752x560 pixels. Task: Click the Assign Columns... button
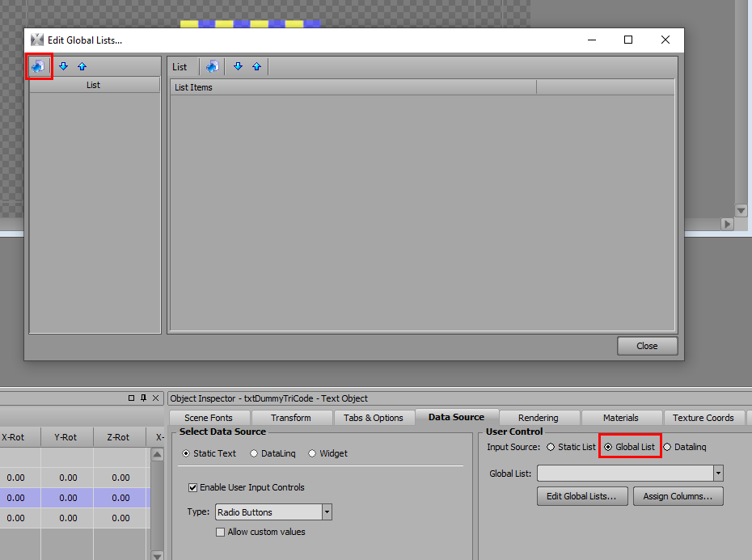coord(678,496)
